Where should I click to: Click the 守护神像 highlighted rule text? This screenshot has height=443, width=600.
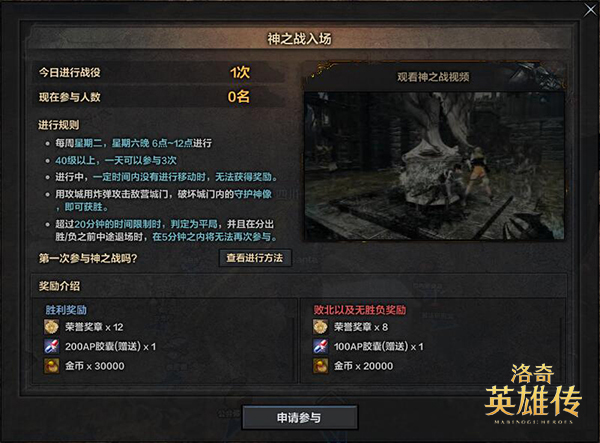tap(253, 194)
